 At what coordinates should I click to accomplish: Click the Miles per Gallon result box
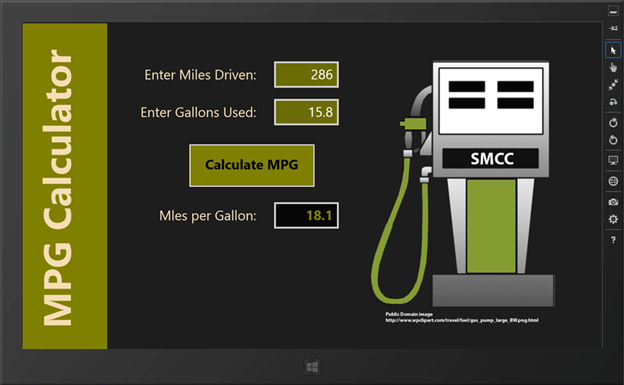[306, 215]
